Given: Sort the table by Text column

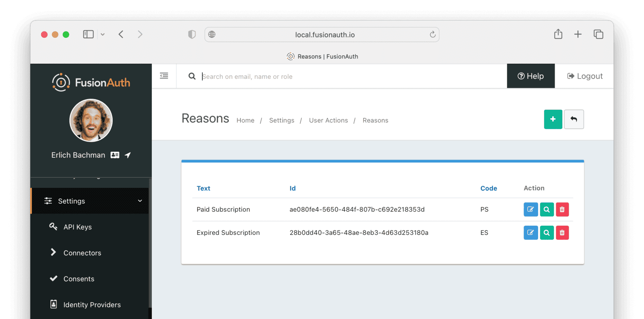Looking at the screenshot, I should click(x=203, y=188).
